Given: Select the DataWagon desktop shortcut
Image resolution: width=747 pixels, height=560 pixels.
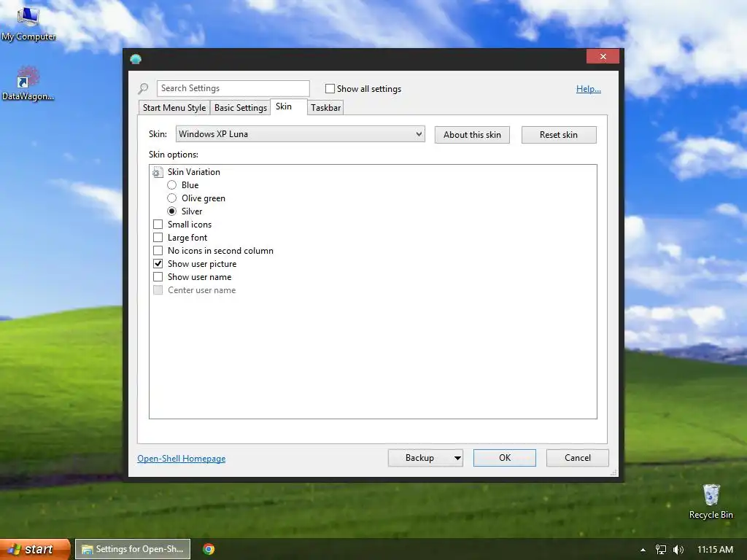Looking at the screenshot, I should tap(28, 85).
